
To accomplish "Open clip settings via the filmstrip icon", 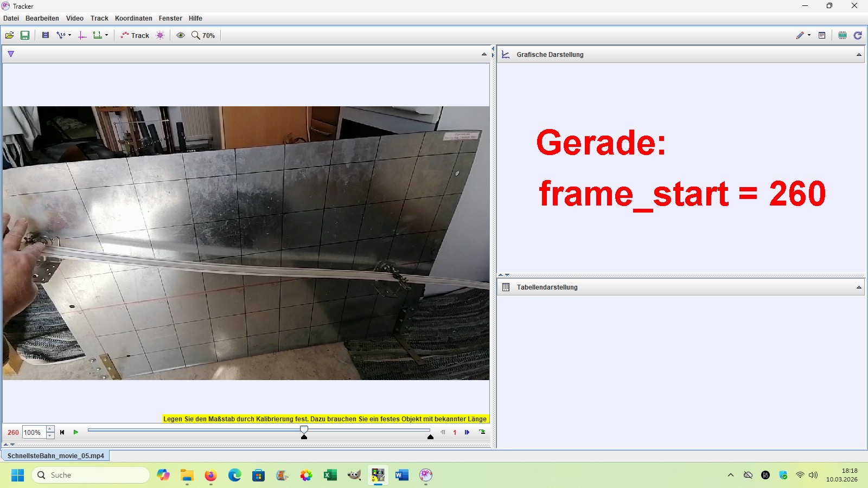I will coord(46,35).
